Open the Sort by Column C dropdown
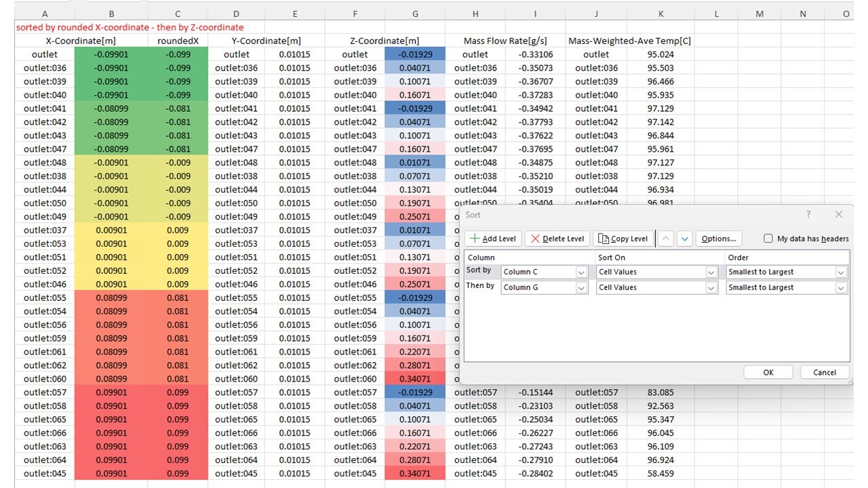 click(581, 272)
